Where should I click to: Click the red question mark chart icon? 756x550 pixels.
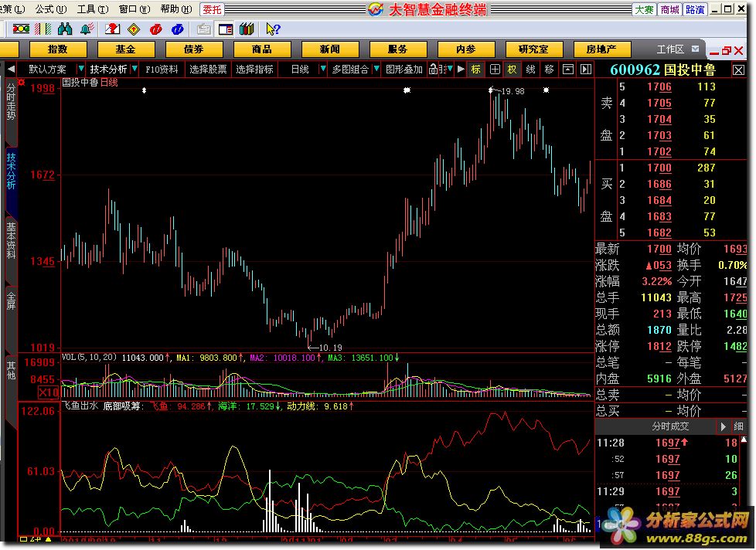click(112, 29)
